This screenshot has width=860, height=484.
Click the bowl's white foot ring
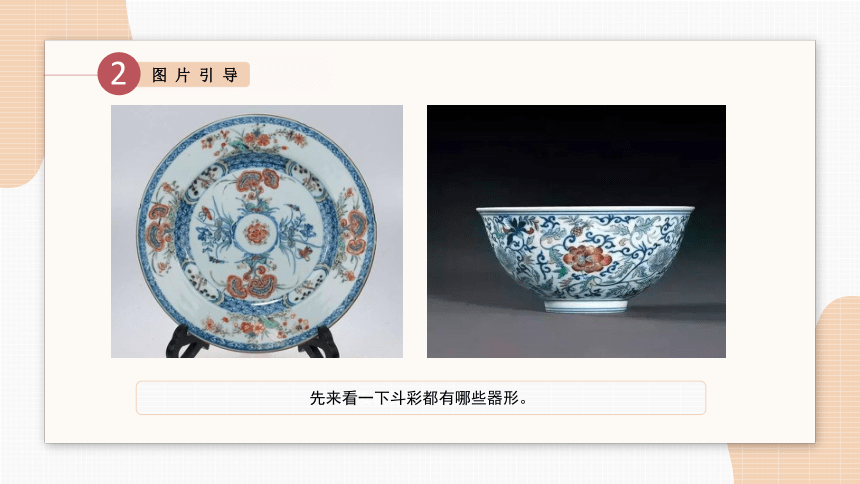point(586,306)
